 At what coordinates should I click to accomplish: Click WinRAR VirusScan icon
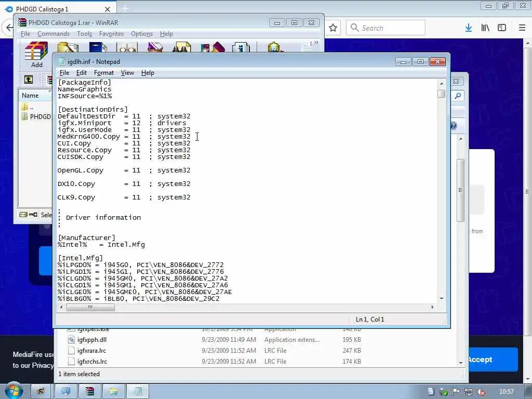pyautogui.click(x=274, y=47)
